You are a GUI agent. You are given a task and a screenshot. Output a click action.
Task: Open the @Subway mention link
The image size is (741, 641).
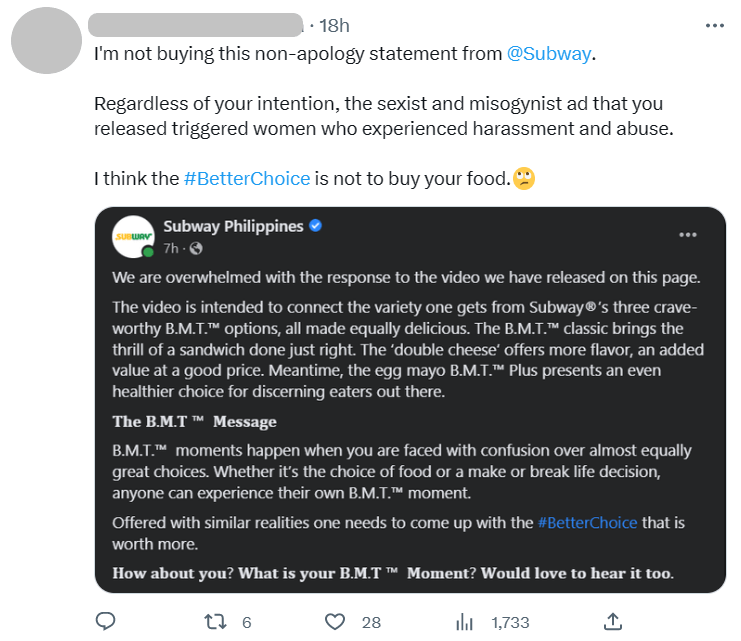click(x=549, y=54)
